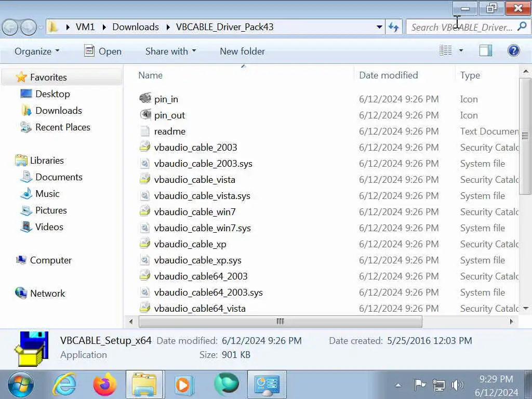Select the pin_out icon file
Screen dimensions: 532x399
(x=145, y=115)
